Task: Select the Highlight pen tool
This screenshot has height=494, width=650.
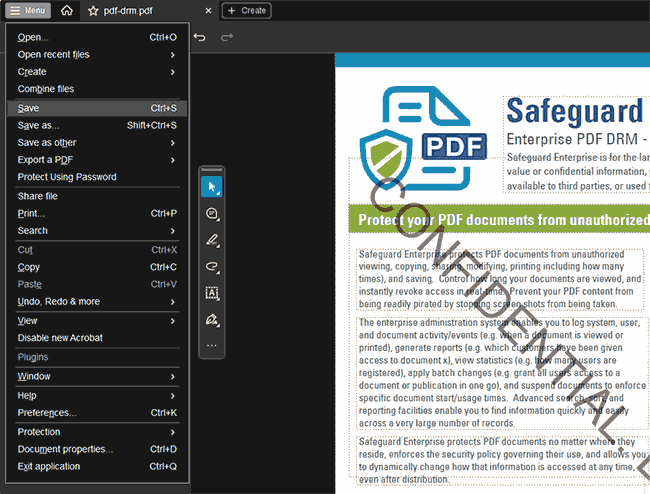Action: (212, 240)
